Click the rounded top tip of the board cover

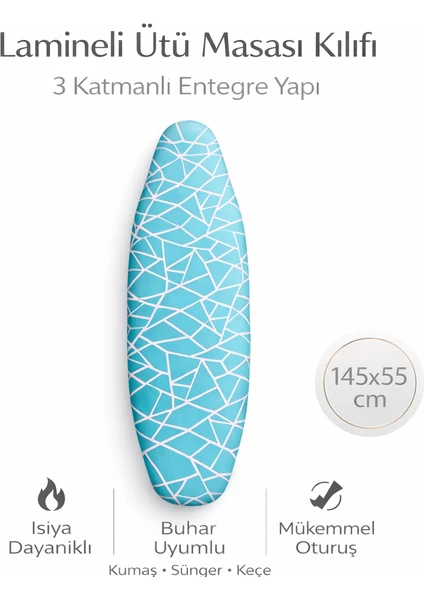(190, 132)
